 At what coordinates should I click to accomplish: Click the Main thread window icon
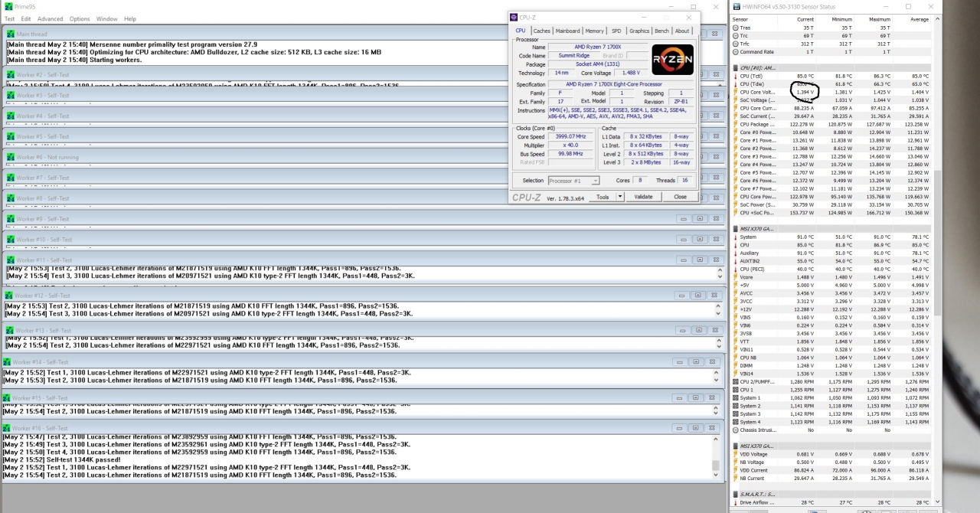click(x=10, y=34)
